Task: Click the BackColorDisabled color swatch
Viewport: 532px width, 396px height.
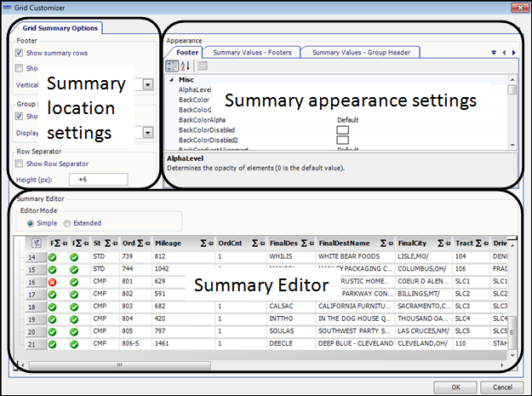Action: point(342,130)
